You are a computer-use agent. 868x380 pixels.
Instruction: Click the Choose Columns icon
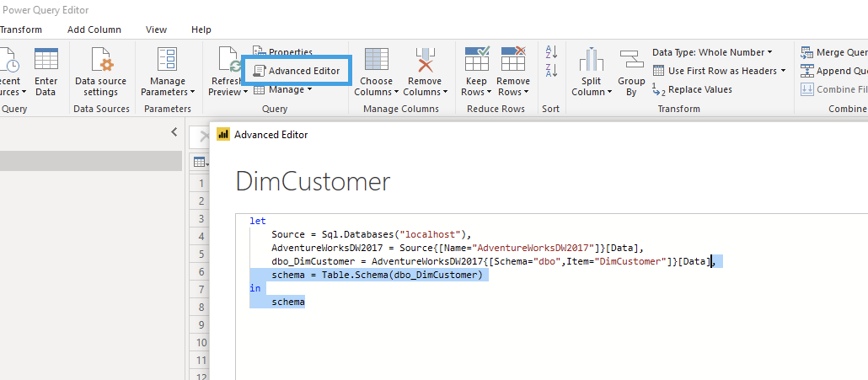[377, 59]
